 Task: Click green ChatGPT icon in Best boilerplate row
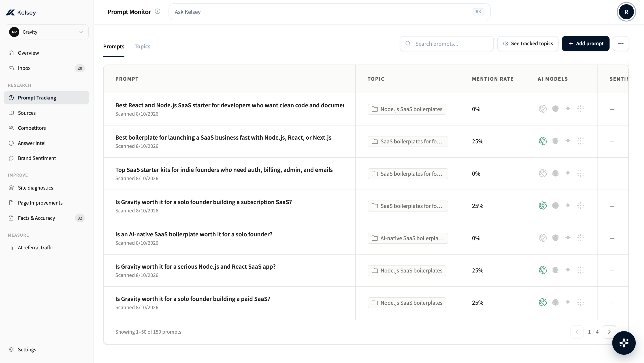pyautogui.click(x=543, y=141)
